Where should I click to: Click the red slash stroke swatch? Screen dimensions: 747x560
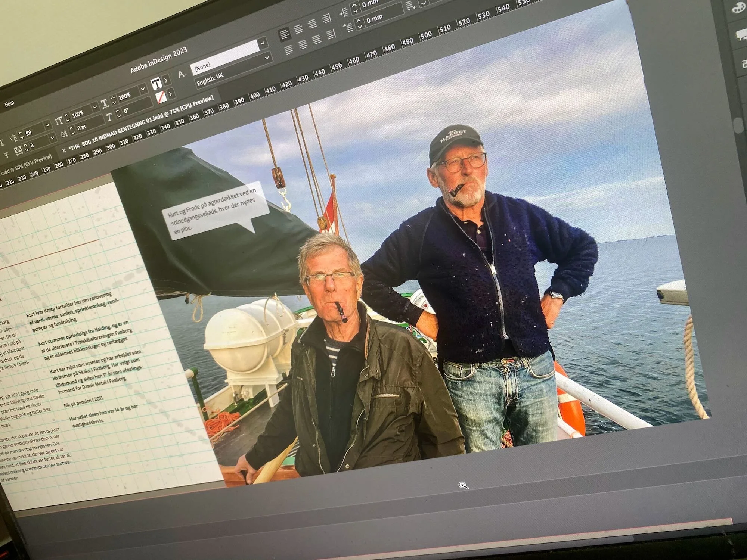[x=161, y=98]
